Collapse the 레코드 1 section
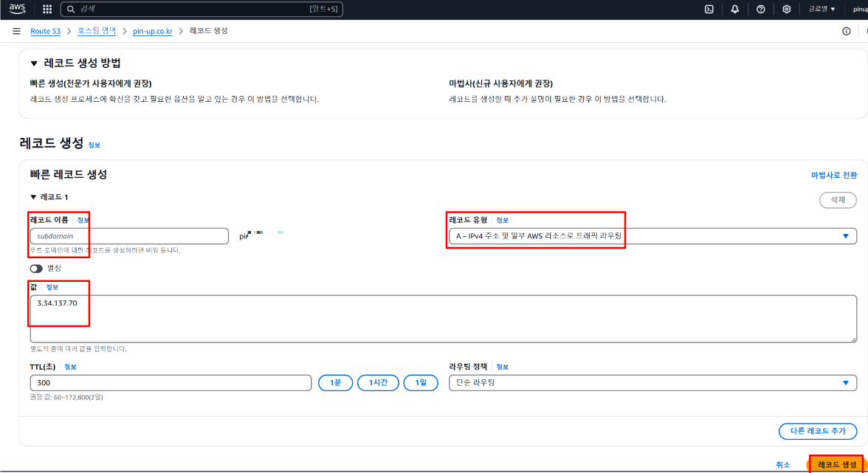The width and height of the screenshot is (868, 473). point(33,197)
